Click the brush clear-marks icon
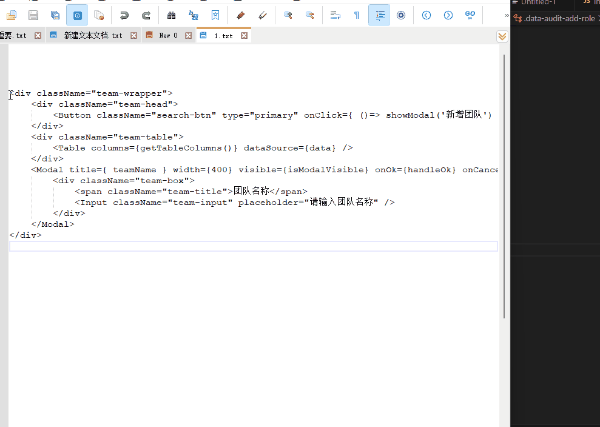The height and width of the screenshot is (427, 600). [262, 15]
